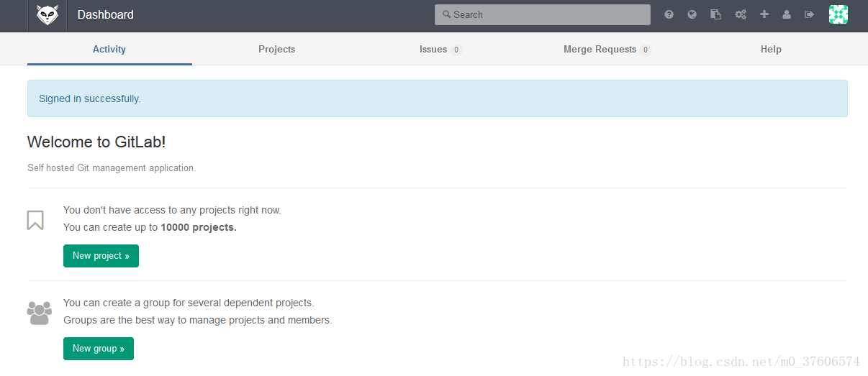Click inside the Search field
The image size is (868, 376).
pyautogui.click(x=543, y=14)
